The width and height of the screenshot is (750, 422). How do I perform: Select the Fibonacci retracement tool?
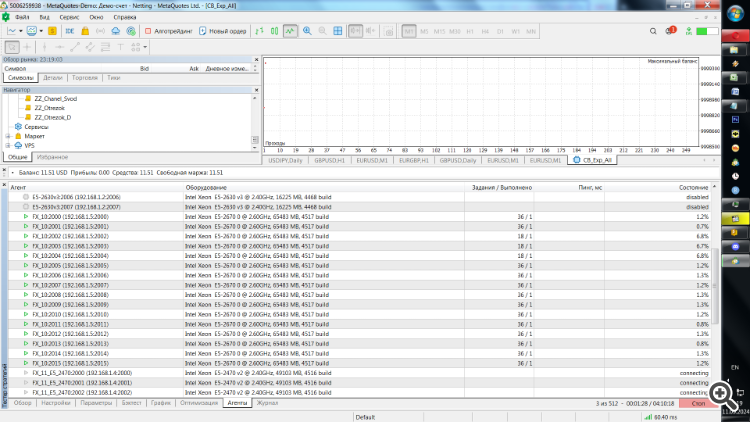click(x=105, y=47)
